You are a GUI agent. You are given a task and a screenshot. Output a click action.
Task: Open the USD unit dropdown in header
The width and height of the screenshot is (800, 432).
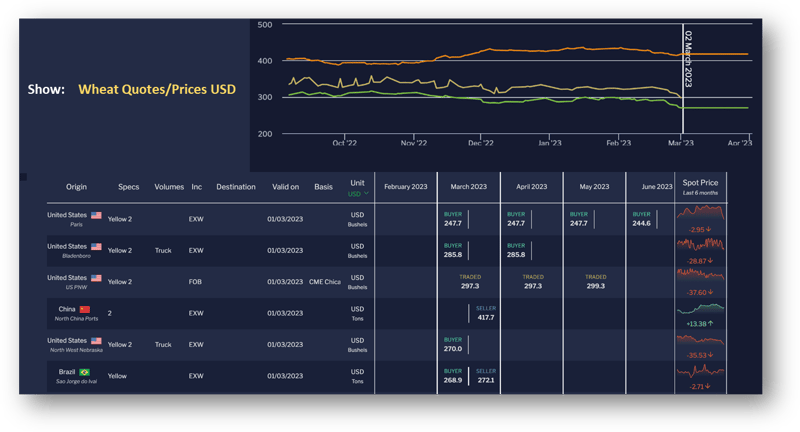point(358,194)
